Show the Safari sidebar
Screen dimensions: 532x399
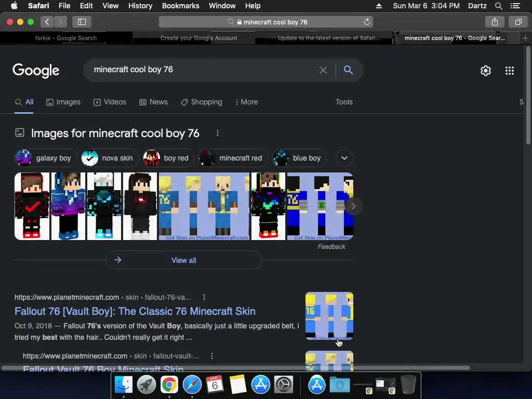pos(82,22)
